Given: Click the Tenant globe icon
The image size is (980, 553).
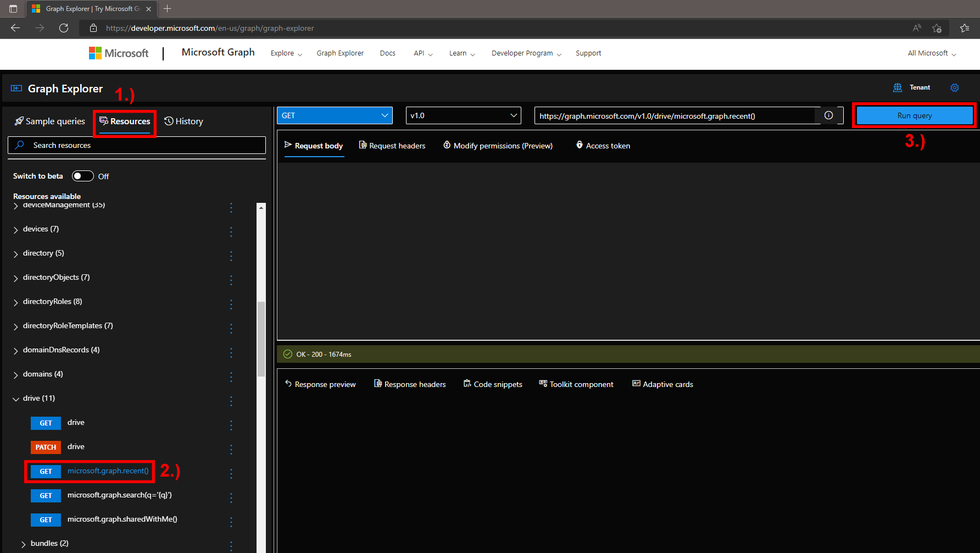Looking at the screenshot, I should pos(898,87).
